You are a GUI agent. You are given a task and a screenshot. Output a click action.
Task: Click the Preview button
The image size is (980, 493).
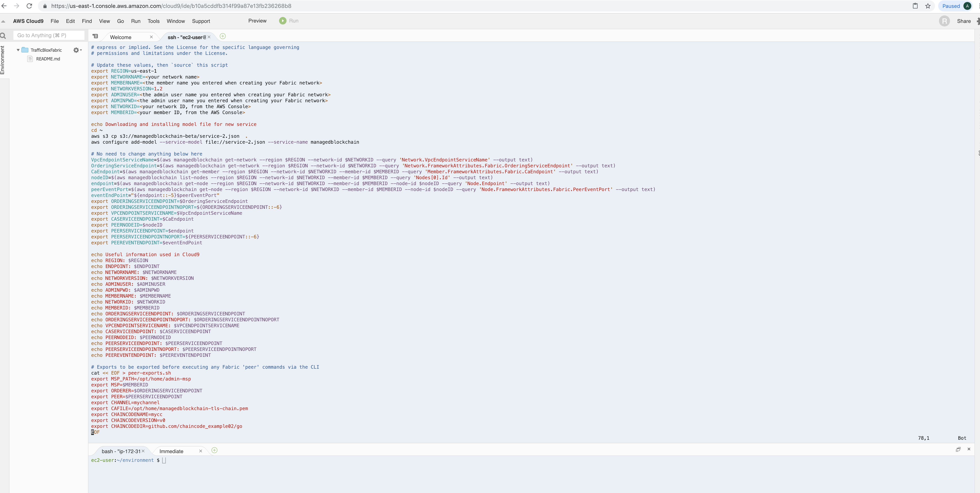click(257, 21)
